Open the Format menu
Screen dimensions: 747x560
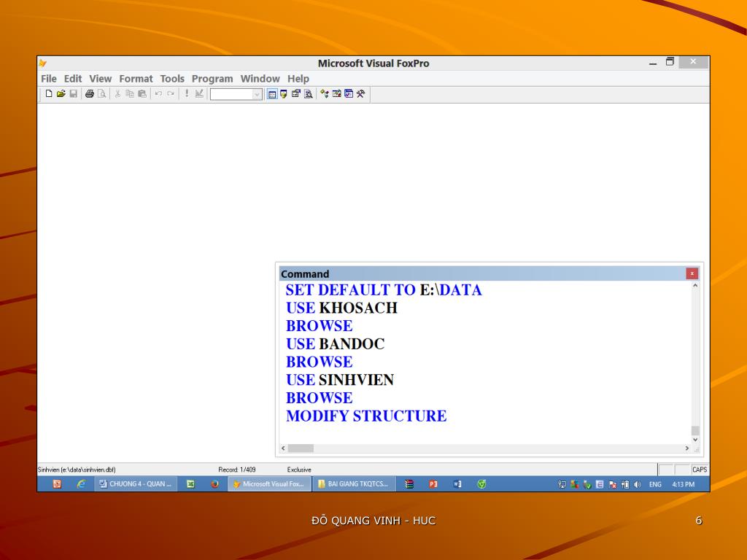click(x=136, y=79)
